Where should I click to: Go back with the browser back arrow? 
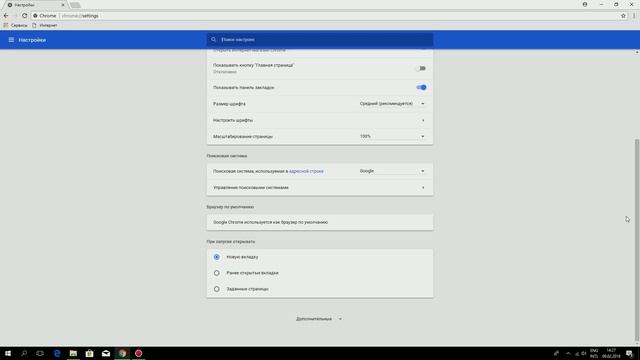click(6, 16)
